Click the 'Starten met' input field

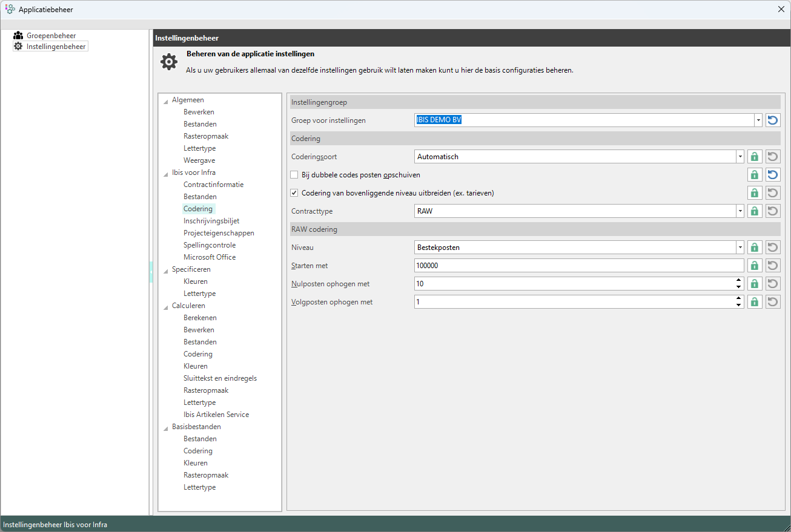coord(578,266)
